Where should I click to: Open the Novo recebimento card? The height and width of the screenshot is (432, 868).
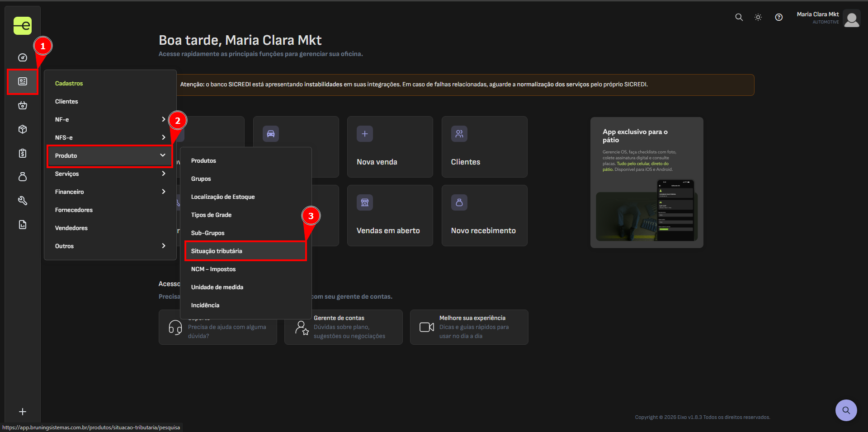tap(485, 216)
